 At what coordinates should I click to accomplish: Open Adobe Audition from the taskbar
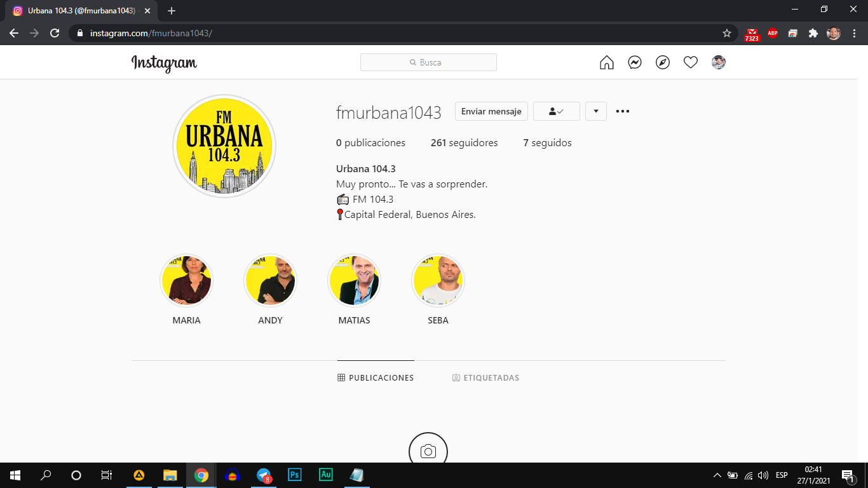(325, 475)
